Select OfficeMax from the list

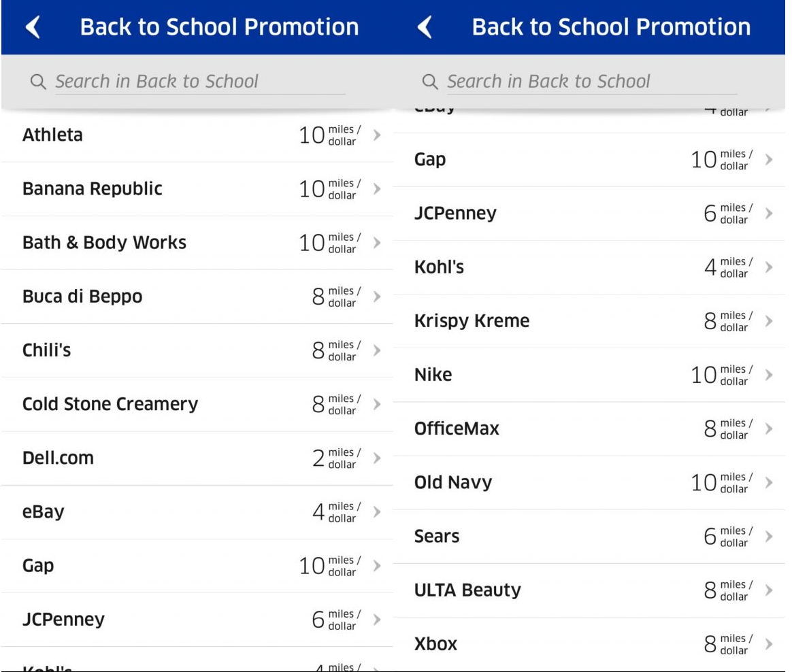[x=457, y=429]
